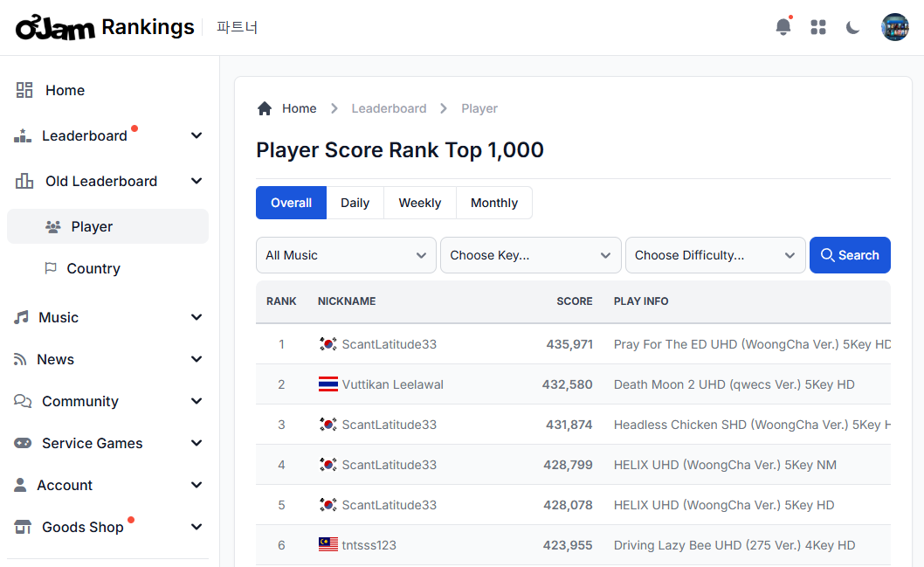924x567 pixels.
Task: Open the notifications bell
Action: [783, 27]
